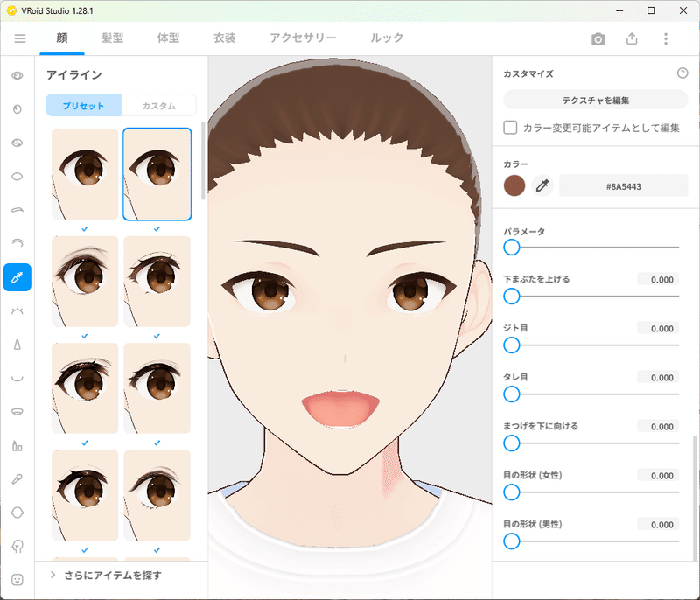The width and height of the screenshot is (700, 600).
Task: Click the preset list vertical scrollbar
Action: click(204, 161)
